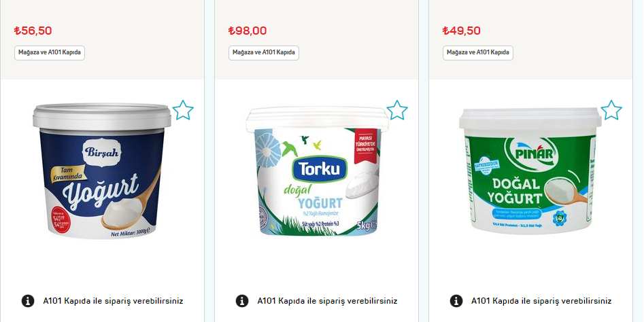Select the ₺49,50 price label

(x=461, y=31)
